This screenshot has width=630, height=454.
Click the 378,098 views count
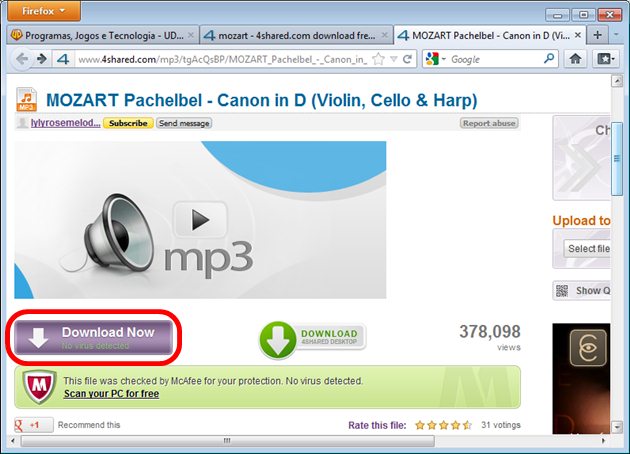pyautogui.click(x=490, y=332)
